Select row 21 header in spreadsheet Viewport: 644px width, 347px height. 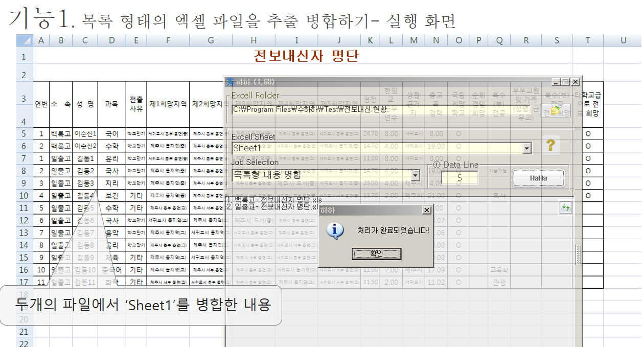[x=24, y=331]
